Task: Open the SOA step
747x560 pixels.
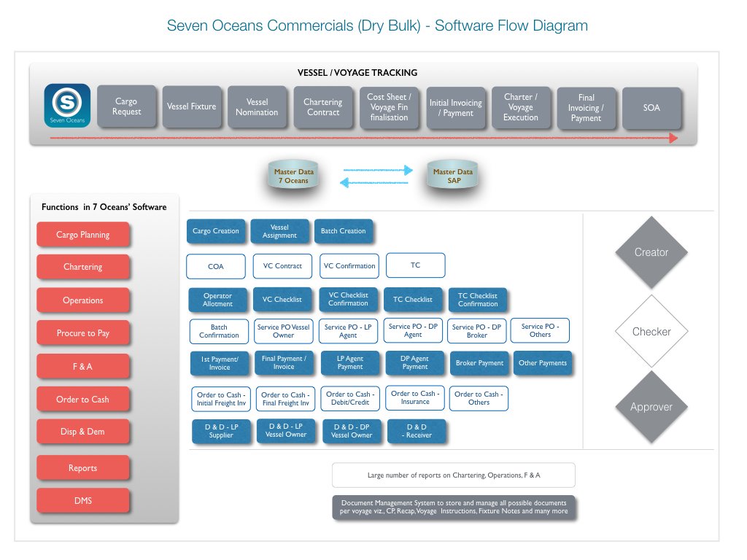Action: (651, 108)
